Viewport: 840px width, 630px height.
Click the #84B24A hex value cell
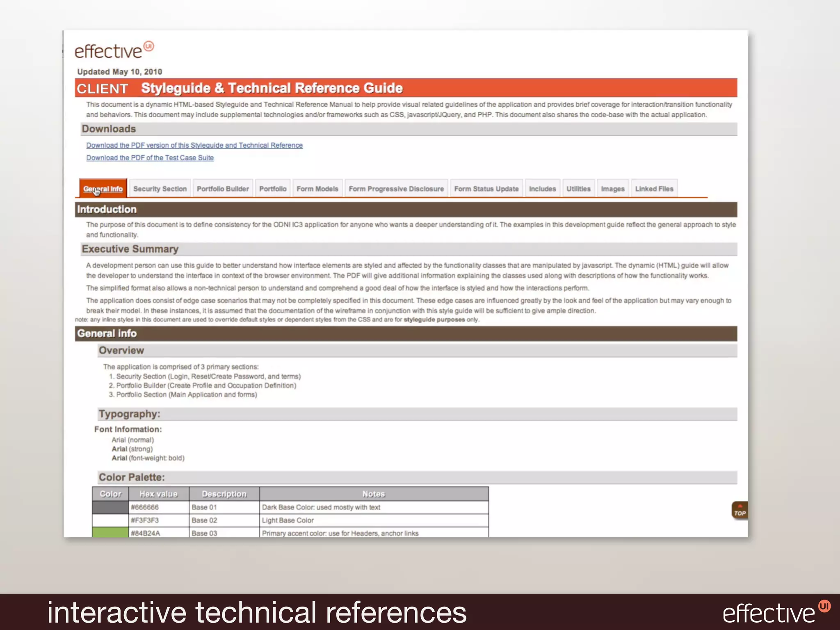159,533
